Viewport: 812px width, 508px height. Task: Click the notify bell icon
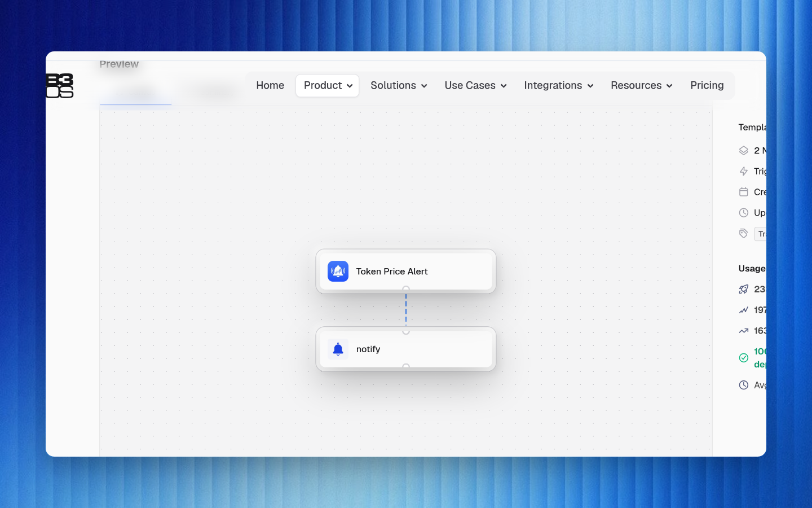coord(338,349)
